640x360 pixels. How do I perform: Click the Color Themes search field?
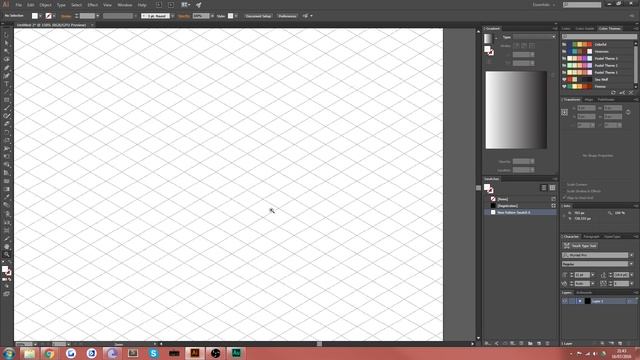coord(599,37)
